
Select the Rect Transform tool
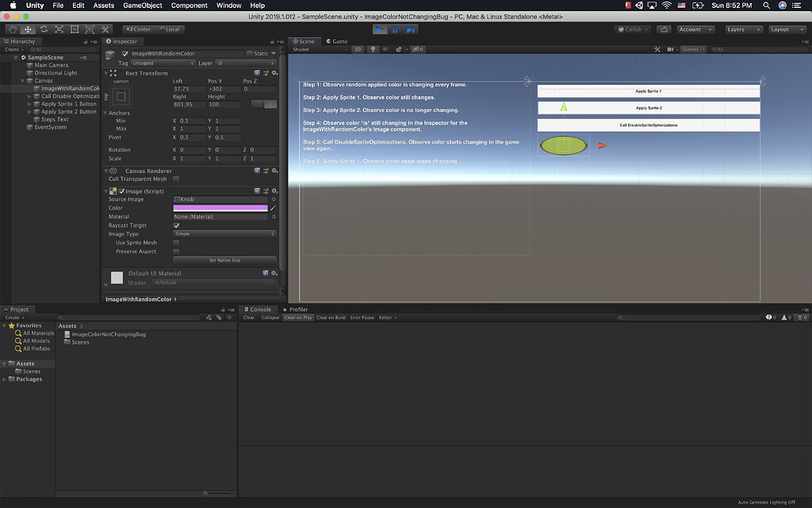pos(73,29)
